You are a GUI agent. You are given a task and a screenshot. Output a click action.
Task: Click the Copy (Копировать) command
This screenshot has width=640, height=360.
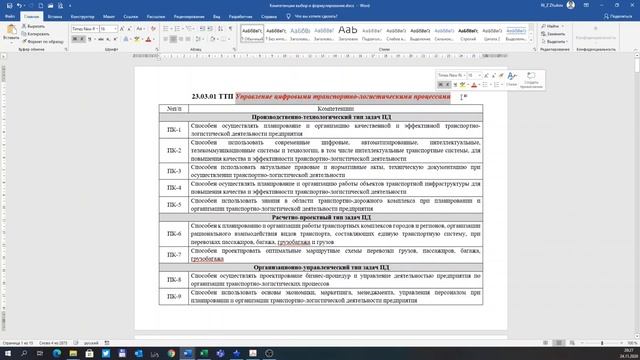(x=36, y=34)
